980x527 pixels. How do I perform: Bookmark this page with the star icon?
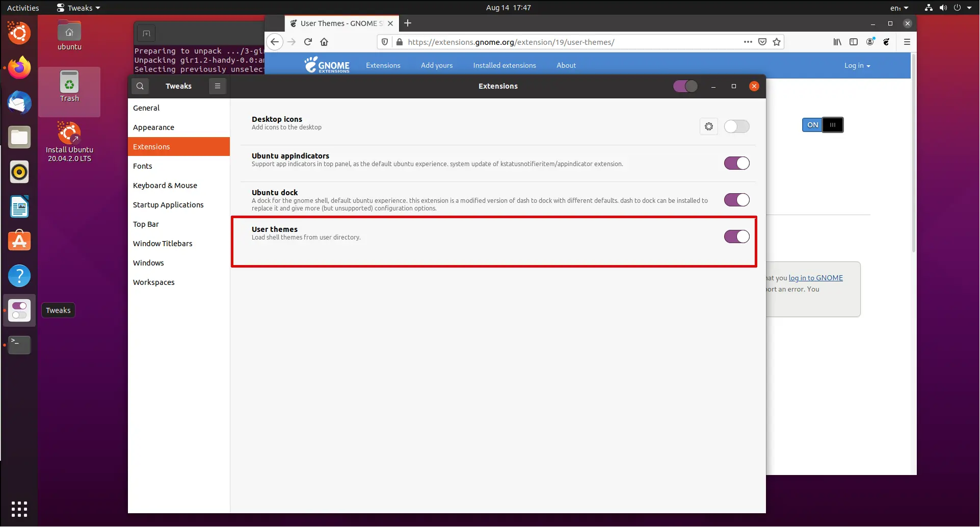(x=777, y=42)
